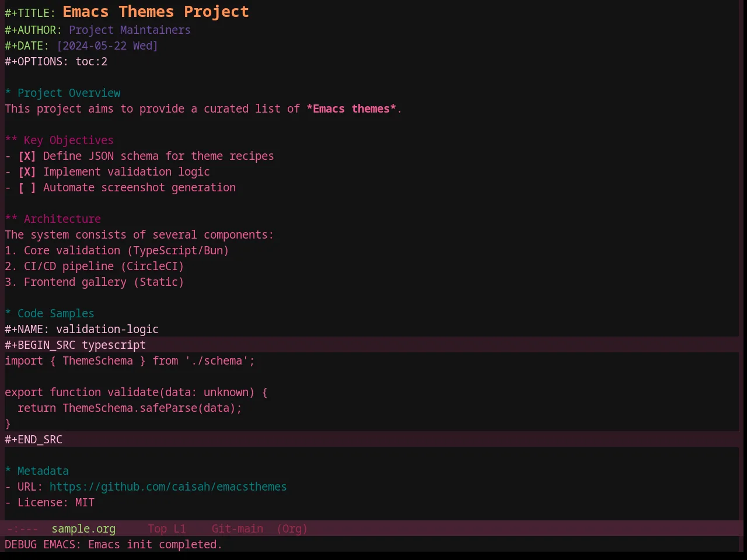Collapse the 'Project Overview' heading star
The width and height of the screenshot is (747, 560).
[x=8, y=93]
